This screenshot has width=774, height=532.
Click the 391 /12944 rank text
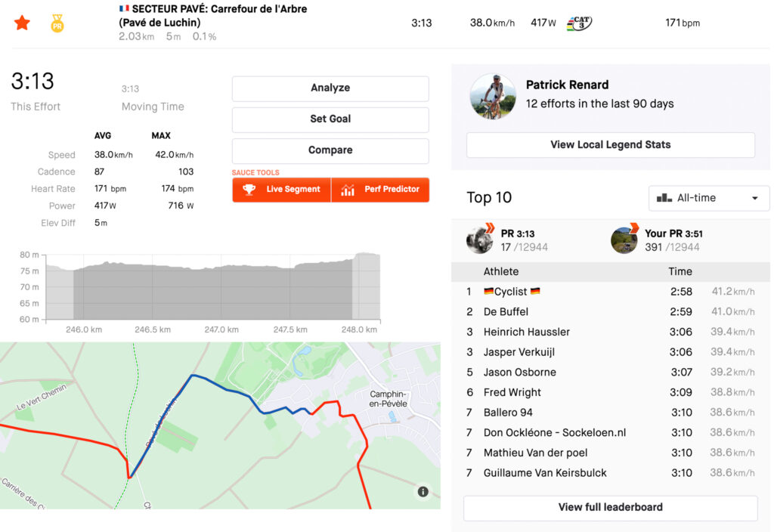(x=672, y=247)
